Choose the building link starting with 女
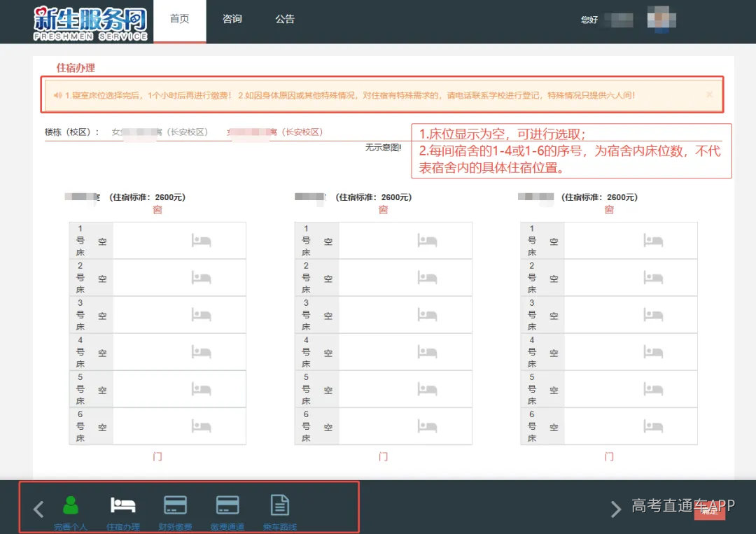Image resolution: width=756 pixels, height=534 pixels. (x=160, y=132)
